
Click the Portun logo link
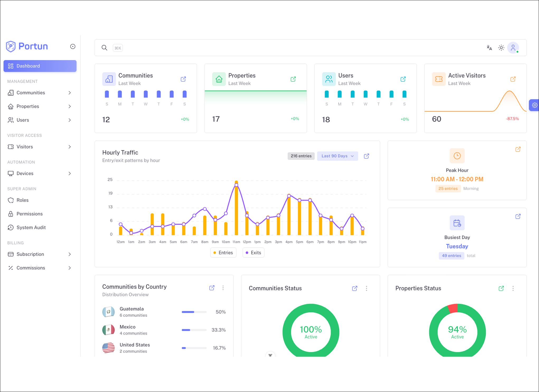(x=27, y=46)
